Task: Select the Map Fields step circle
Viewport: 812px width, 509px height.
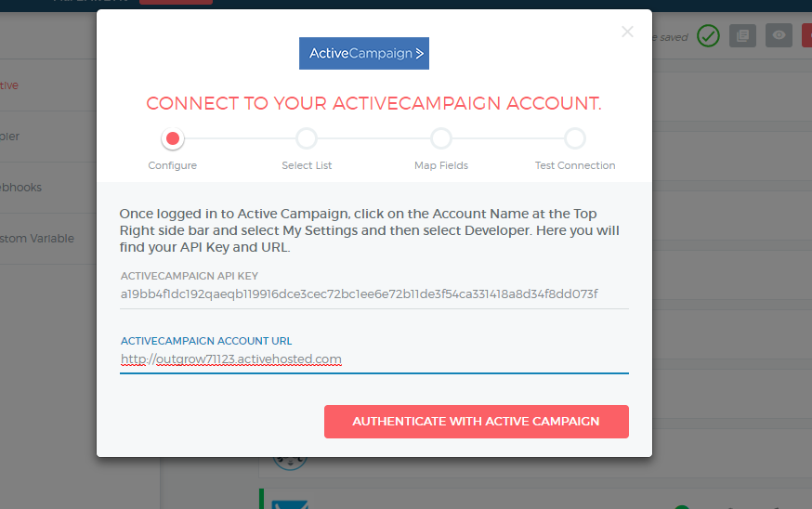Action: pos(441,138)
